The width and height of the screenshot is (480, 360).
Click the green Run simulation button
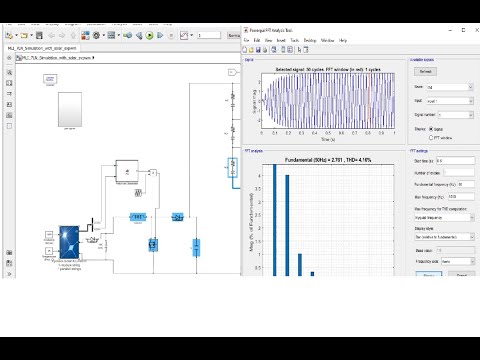(x=149, y=35)
